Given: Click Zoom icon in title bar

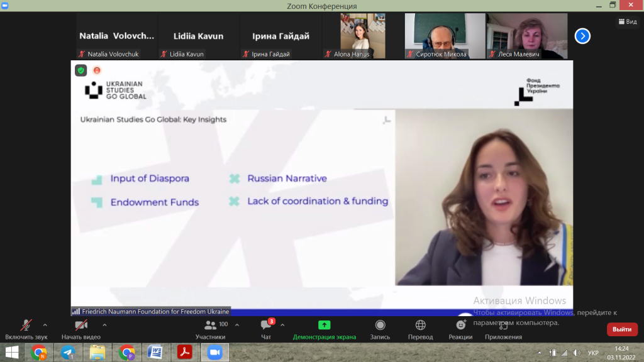Looking at the screenshot, I should [x=5, y=6].
